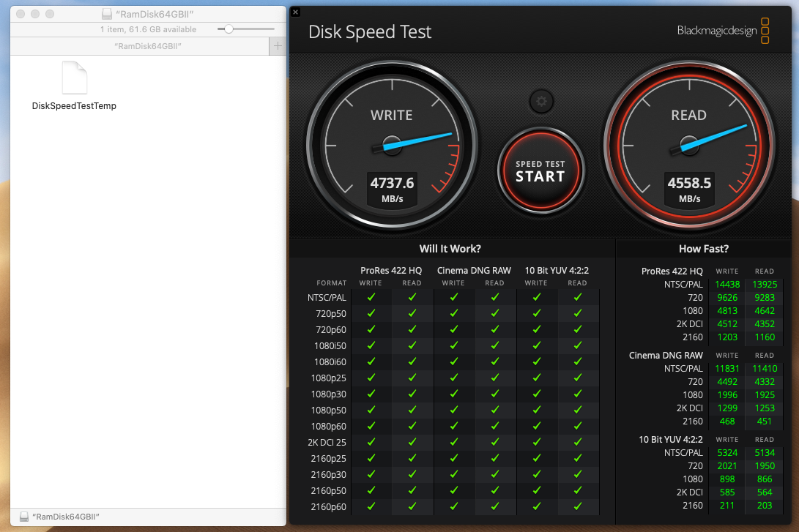This screenshot has width=799, height=532.
Task: Close the Disk Speed Test window
Action: coord(296,12)
